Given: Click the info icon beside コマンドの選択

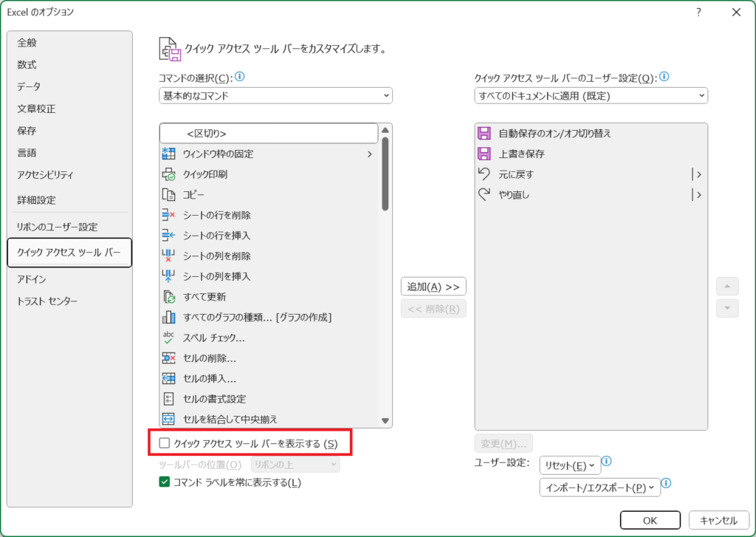Looking at the screenshot, I should pos(240,77).
